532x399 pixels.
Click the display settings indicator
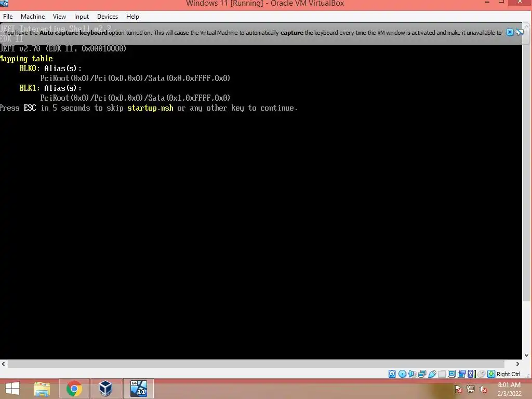click(451, 374)
